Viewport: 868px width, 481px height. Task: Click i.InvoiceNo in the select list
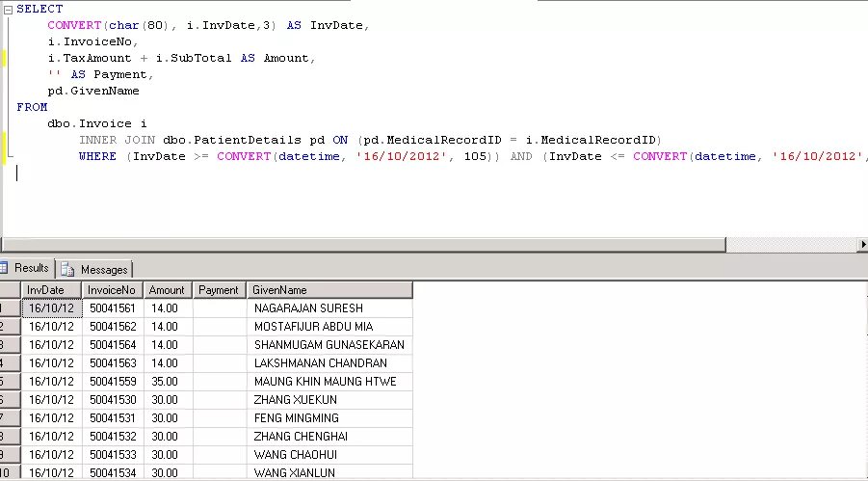[x=90, y=41]
